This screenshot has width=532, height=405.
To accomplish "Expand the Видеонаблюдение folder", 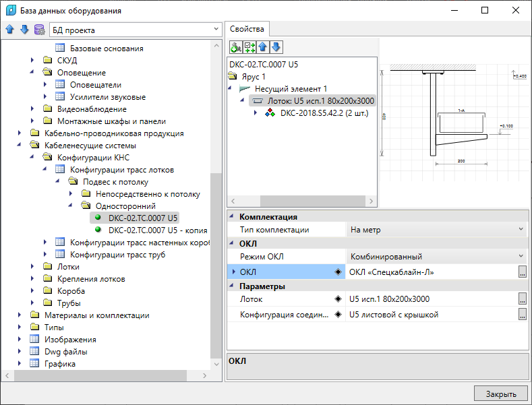I will (x=32, y=108).
